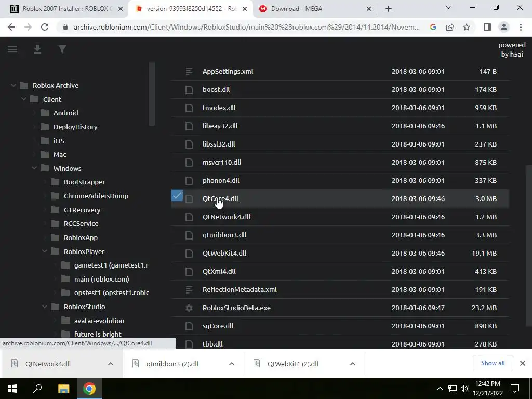Screen dimensions: 532x399
Task: Share this page using share icon
Action: (x=450, y=27)
